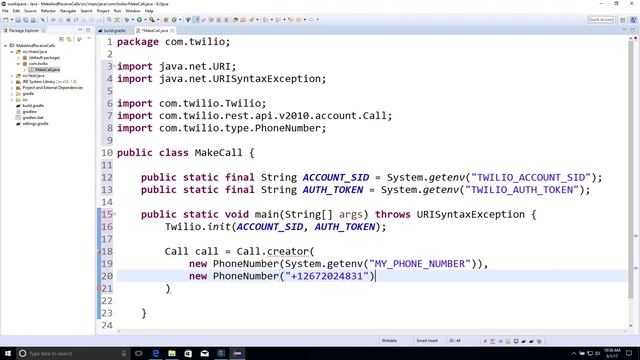Collapse the com.twilio package node
The width and height of the screenshot is (640, 360).
point(18,64)
